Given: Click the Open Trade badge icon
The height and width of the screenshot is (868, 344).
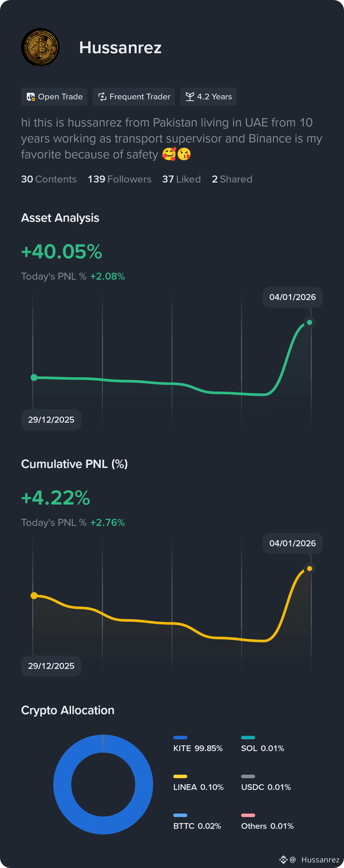Looking at the screenshot, I should click(31, 97).
